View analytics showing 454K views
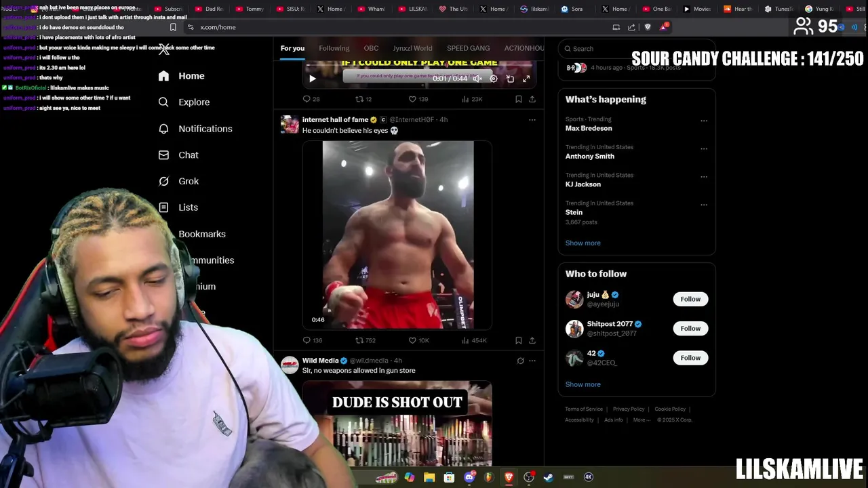The height and width of the screenshot is (488, 868). pos(474,340)
